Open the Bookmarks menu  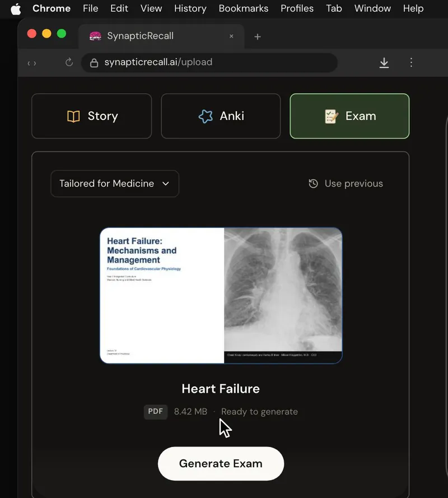point(244,8)
